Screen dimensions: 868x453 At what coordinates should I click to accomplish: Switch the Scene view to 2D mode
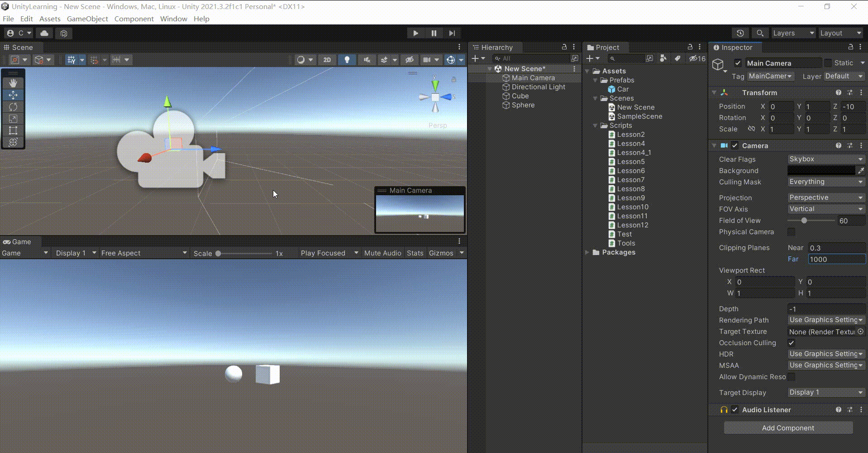coord(327,59)
